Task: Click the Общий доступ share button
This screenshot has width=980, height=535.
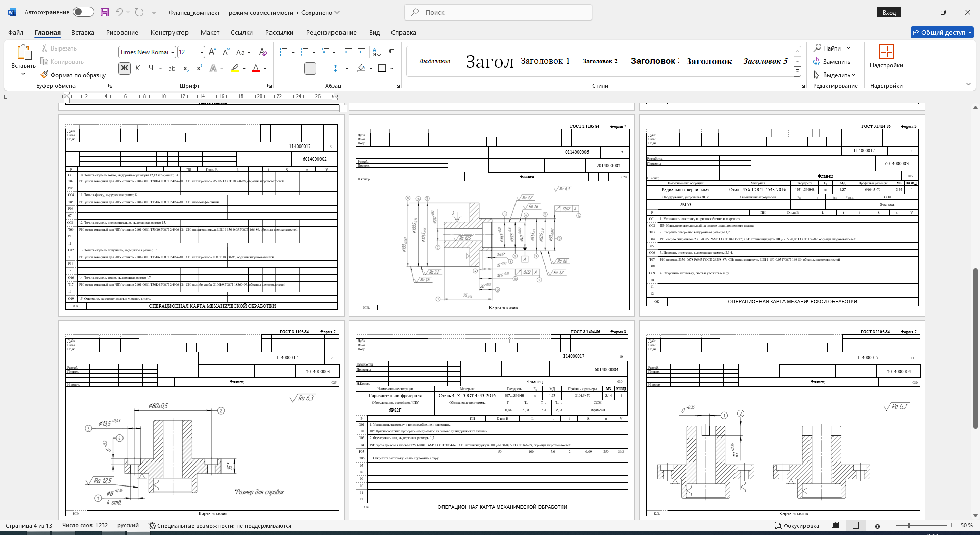Action: [x=942, y=32]
